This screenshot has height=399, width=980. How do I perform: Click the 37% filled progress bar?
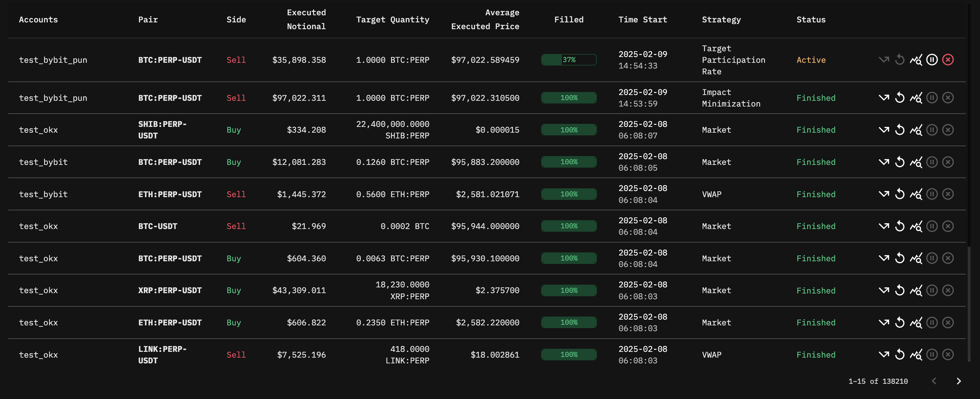(569, 60)
